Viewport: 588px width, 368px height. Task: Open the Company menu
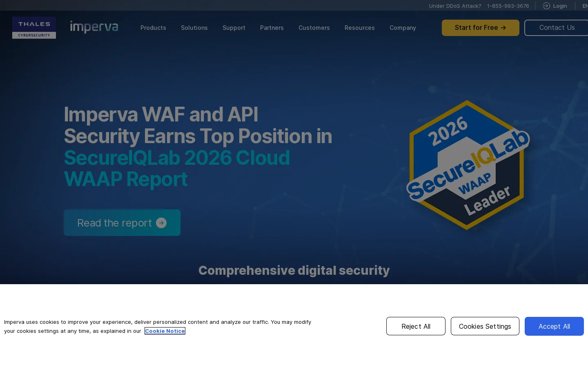403,28
